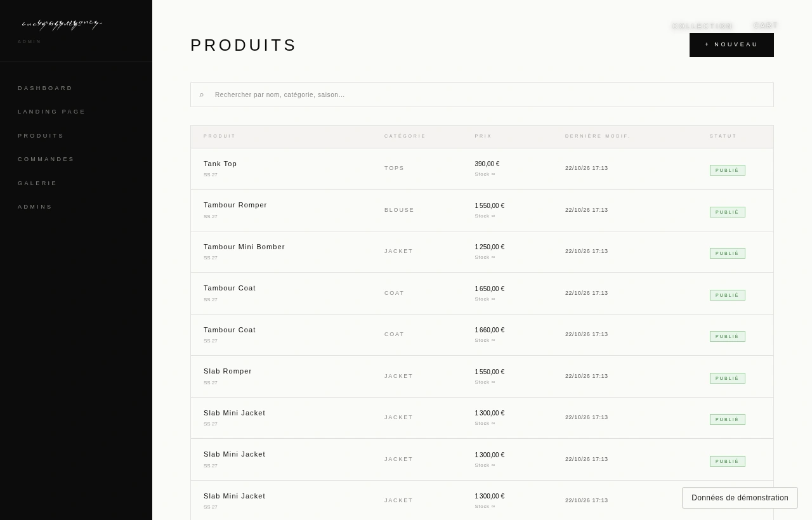
Task: Open the Tambour Romper product
Action: point(482,211)
